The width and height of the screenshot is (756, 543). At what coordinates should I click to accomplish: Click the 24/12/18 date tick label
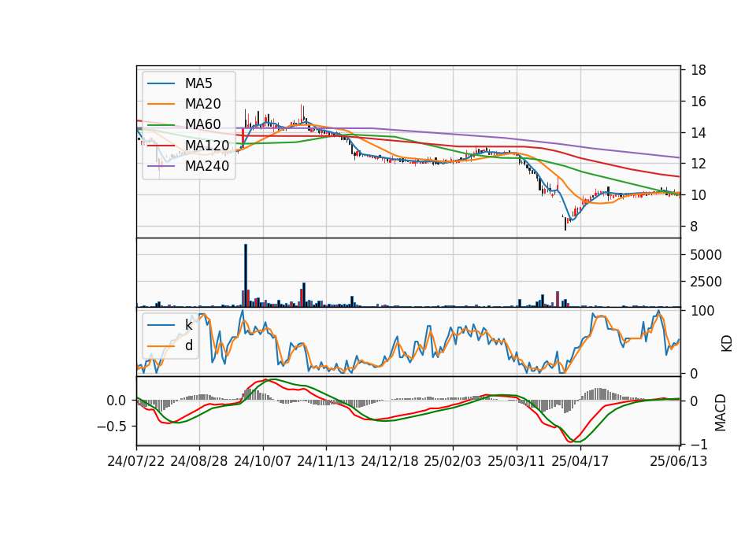click(390, 461)
